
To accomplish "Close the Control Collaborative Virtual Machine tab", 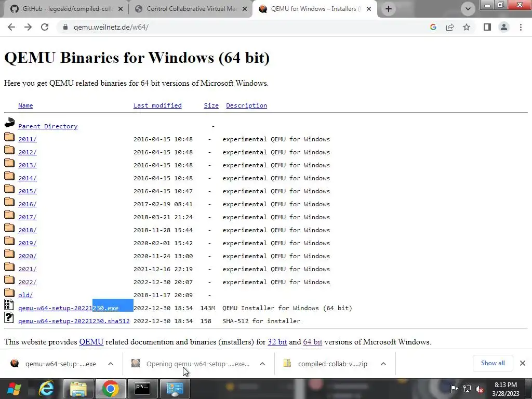I will tap(245, 9).
